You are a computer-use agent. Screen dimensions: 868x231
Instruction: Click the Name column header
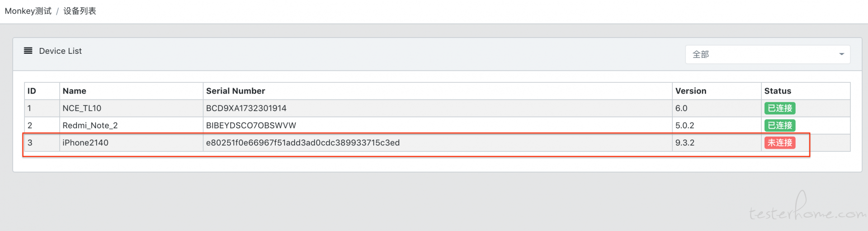[x=74, y=91]
